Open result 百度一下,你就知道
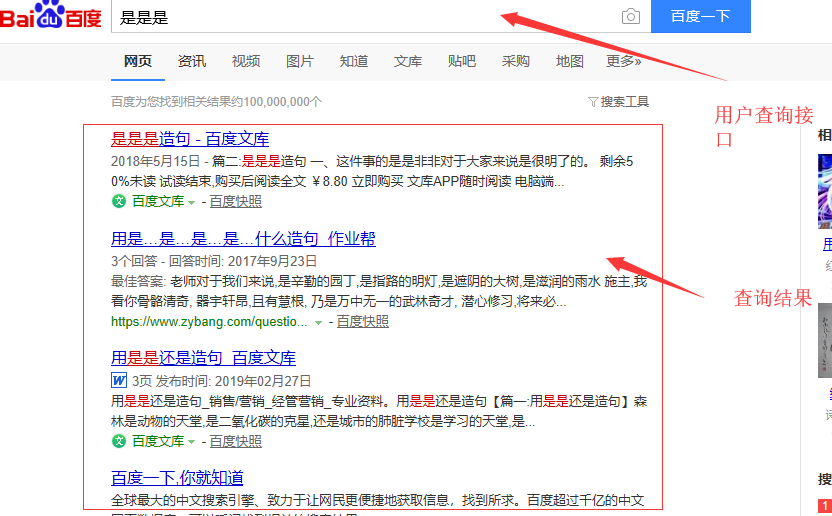Screen dimensions: 832x516 pos(177,478)
